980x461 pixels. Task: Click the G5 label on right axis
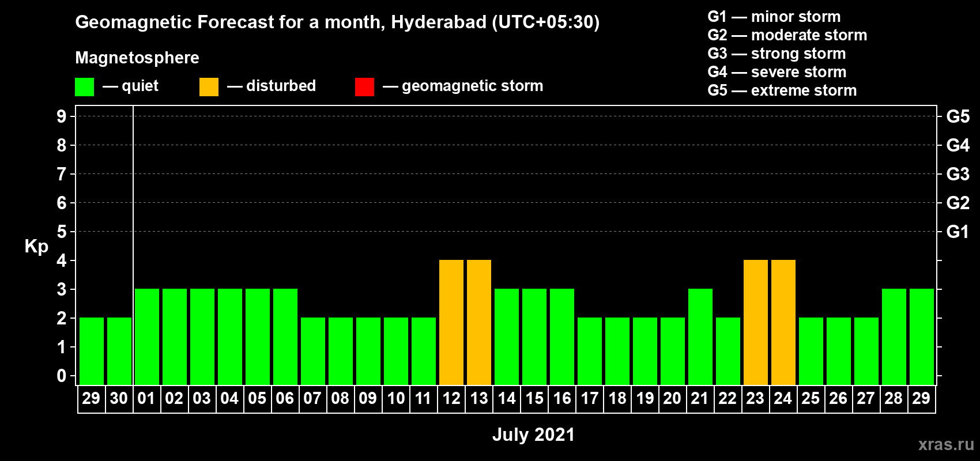pyautogui.click(x=958, y=116)
